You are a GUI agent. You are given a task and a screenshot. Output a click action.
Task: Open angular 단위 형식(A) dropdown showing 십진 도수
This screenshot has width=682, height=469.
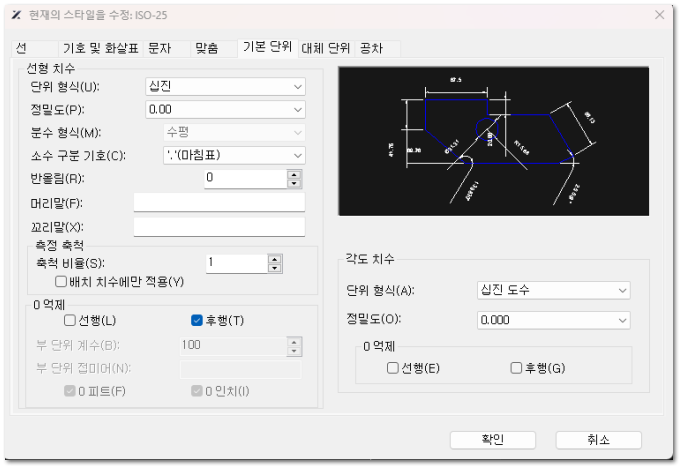pos(553,290)
